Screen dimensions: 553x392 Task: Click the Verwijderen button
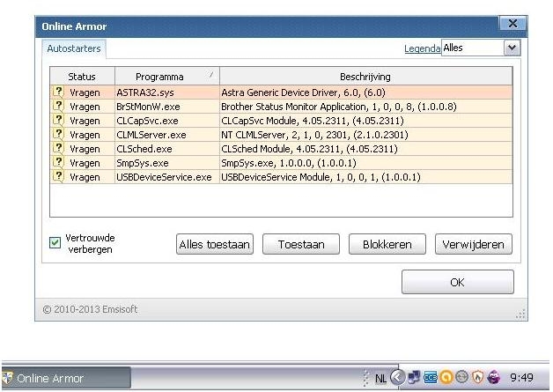(x=473, y=244)
